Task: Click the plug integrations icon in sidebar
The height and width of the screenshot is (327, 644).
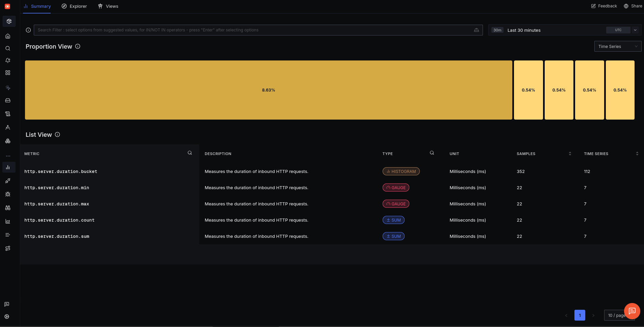Action: 8,181
